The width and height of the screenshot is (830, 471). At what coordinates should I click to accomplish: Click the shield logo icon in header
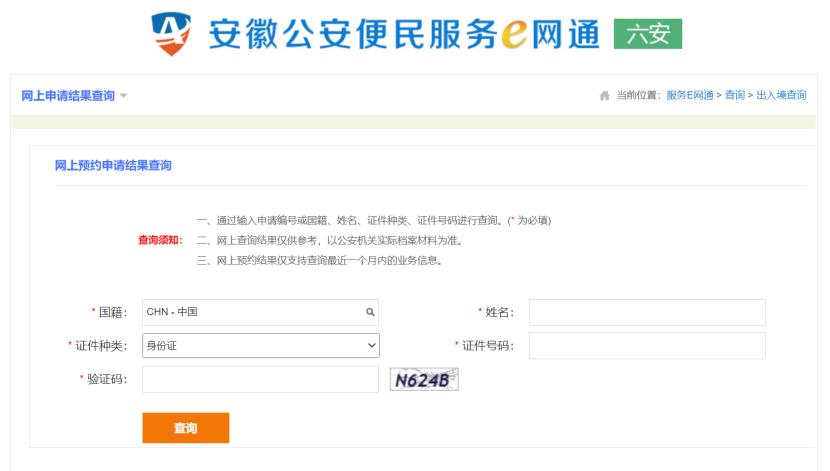pyautogui.click(x=170, y=34)
